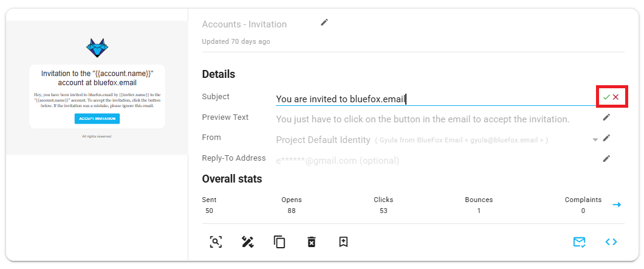644x269 pixels.
Task: Click the Reply-To Address field
Action: (x=436, y=161)
